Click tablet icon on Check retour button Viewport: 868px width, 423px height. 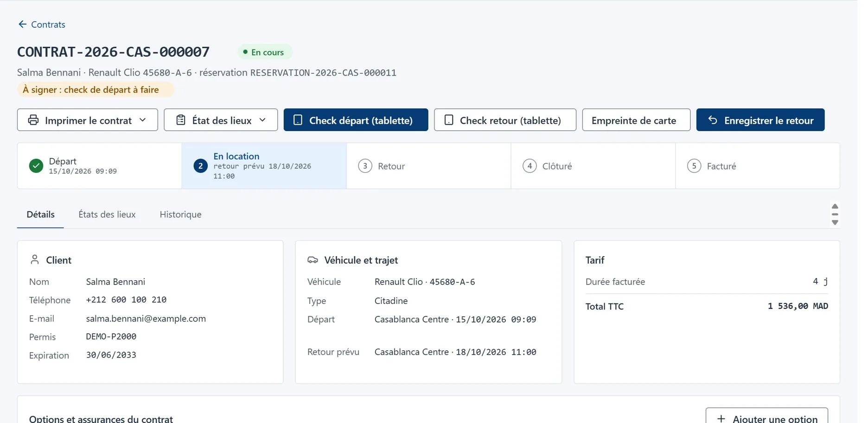pyautogui.click(x=449, y=120)
